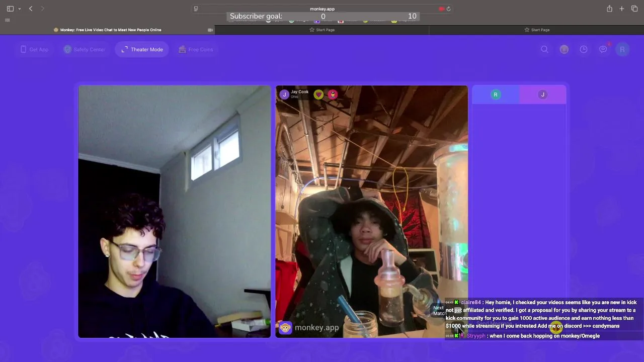Switch to the middle Start Page tab
This screenshot has width=644, height=362.
(x=322, y=30)
